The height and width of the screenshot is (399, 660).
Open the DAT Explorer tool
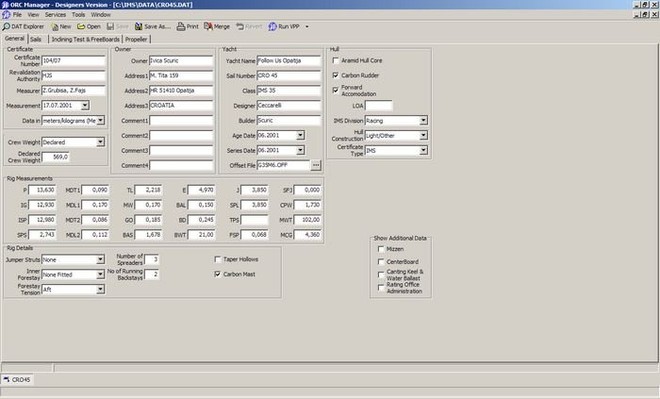[24, 27]
